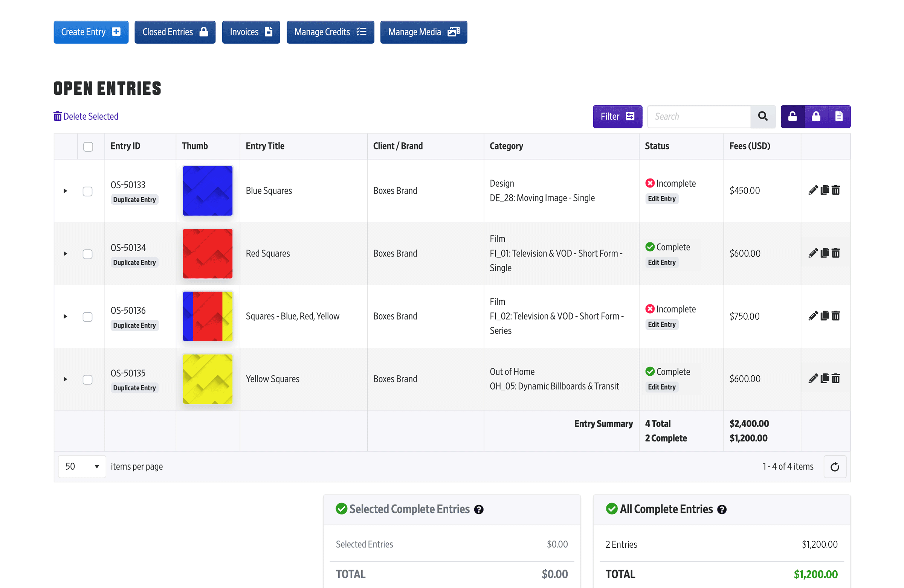Click the Delete Selected link
The width and height of the screenshot is (904, 588).
[86, 117]
